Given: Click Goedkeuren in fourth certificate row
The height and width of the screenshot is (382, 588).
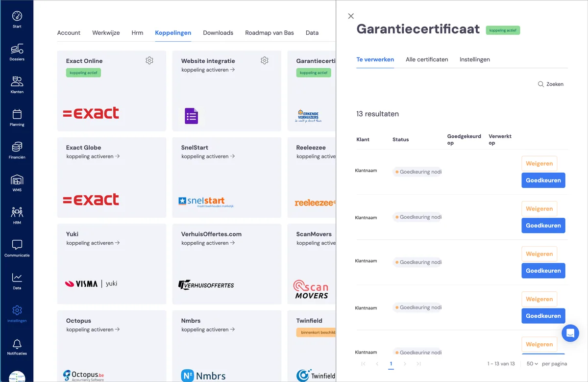Looking at the screenshot, I should click(543, 316).
